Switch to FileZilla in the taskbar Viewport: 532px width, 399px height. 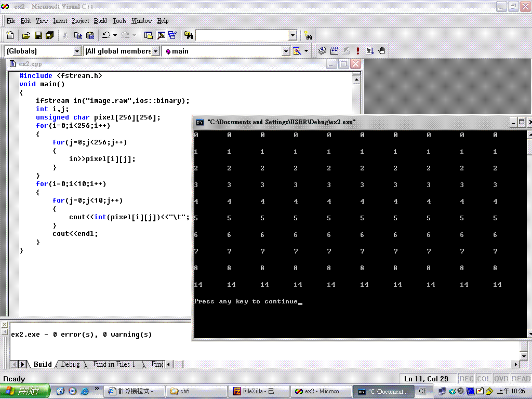point(258,391)
